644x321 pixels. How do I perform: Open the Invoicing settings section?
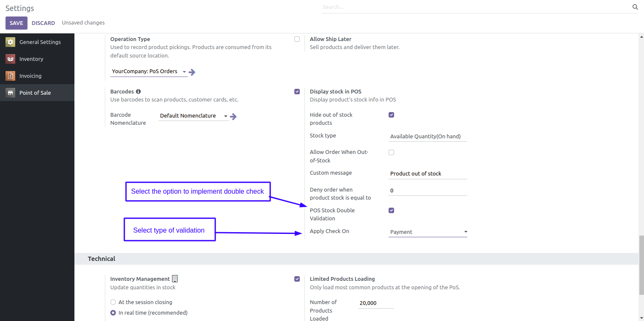click(x=30, y=76)
